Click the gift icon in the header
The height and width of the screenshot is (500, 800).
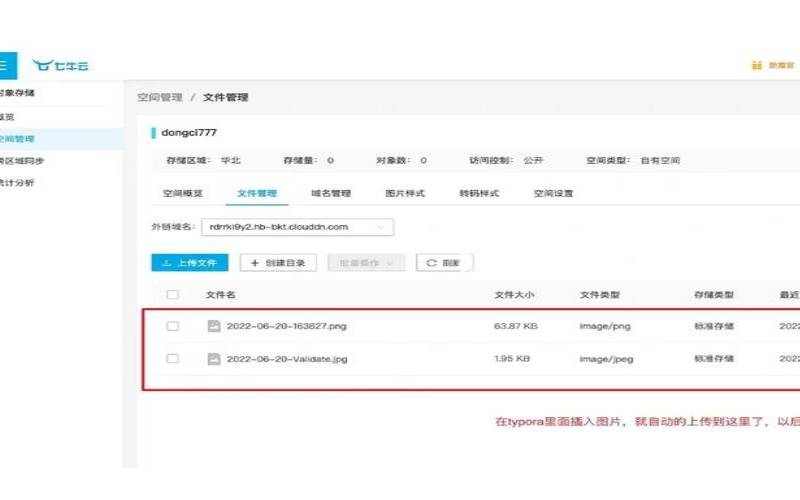(757, 65)
